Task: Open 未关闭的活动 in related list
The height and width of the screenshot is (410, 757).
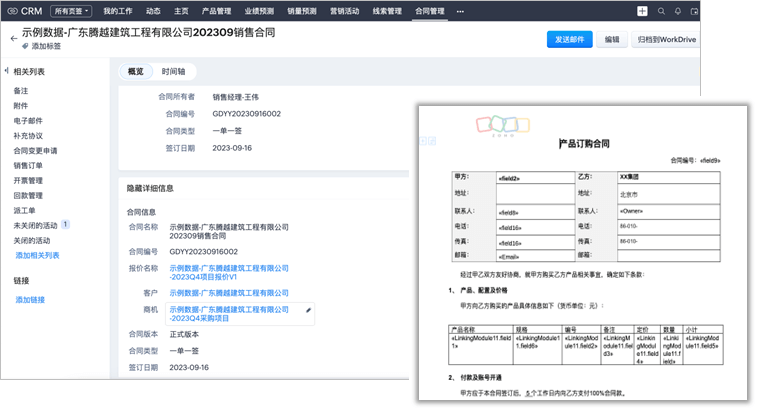Action: pos(36,226)
